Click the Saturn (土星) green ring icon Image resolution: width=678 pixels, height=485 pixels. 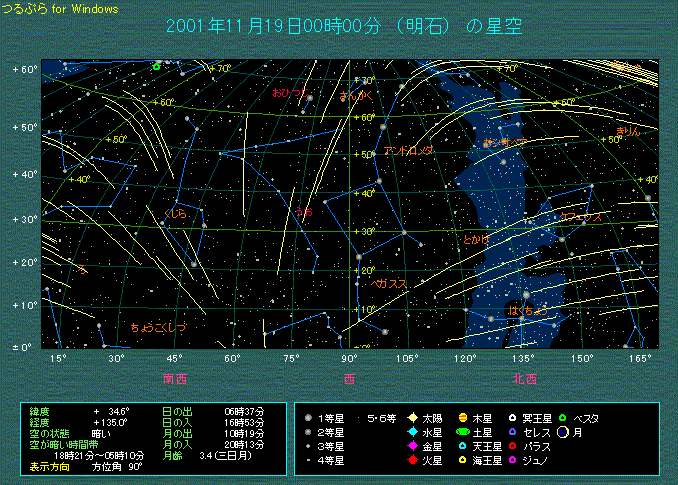(463, 432)
